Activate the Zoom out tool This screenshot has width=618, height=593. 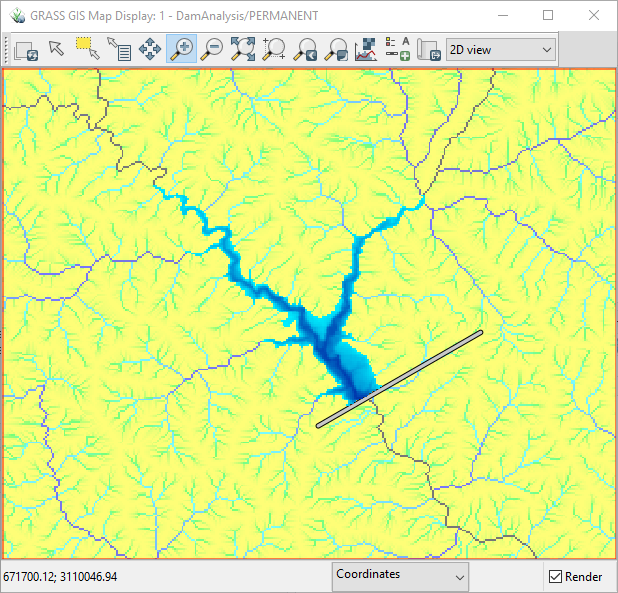[212, 48]
